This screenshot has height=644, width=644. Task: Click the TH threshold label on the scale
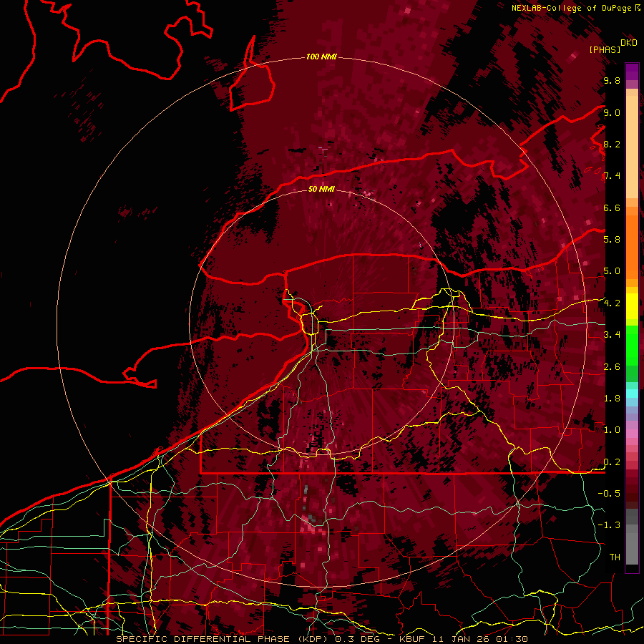pyautogui.click(x=615, y=557)
